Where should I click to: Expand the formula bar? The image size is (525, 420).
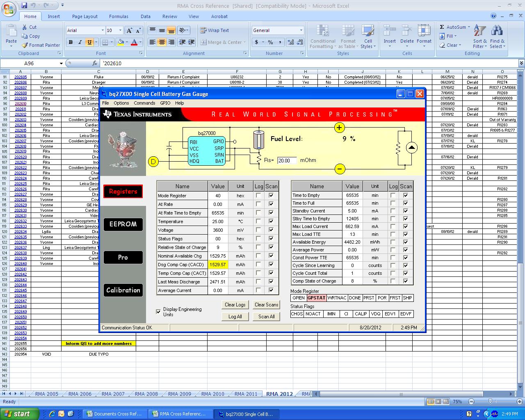pos(521,63)
